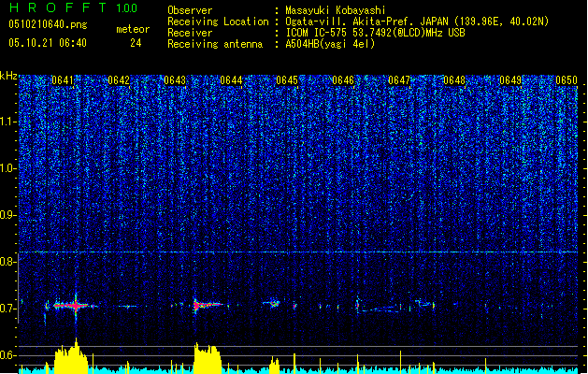
Task: Click the 0643 time marker
Action: pyautogui.click(x=175, y=80)
